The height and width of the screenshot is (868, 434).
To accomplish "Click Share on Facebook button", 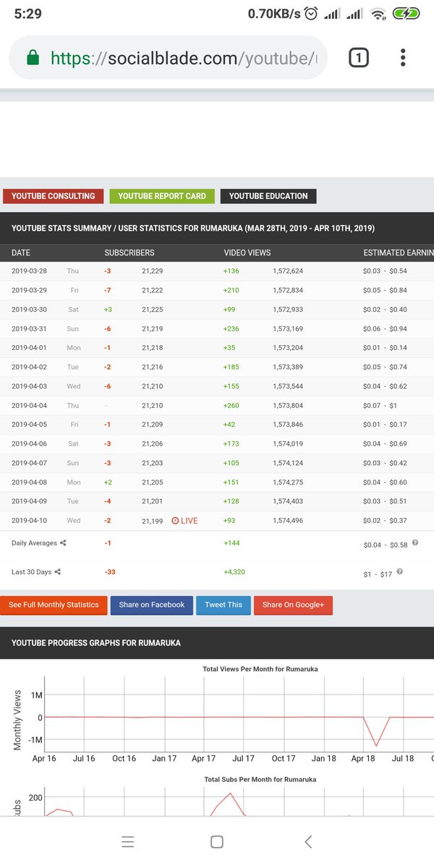I will tap(152, 605).
